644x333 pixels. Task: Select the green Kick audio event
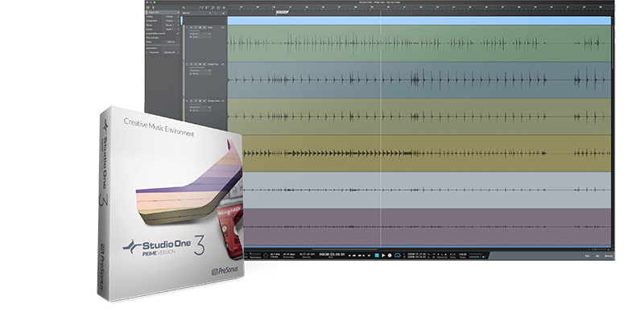(x=419, y=43)
